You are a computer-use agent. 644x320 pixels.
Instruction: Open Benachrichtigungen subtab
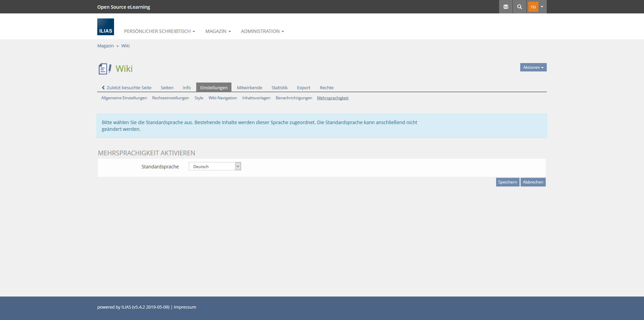(x=294, y=98)
